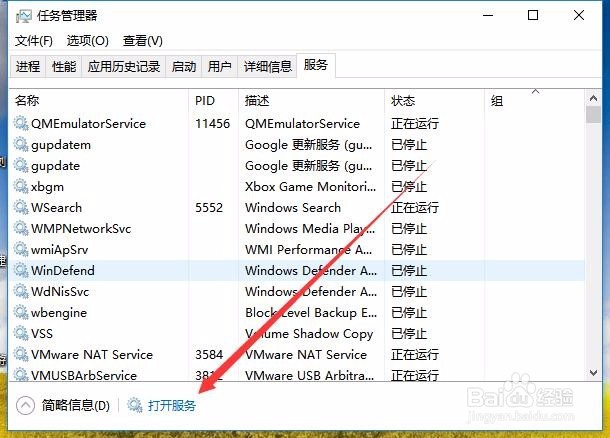The height and width of the screenshot is (438, 610).
Task: Select the VSS service name
Action: 42,333
